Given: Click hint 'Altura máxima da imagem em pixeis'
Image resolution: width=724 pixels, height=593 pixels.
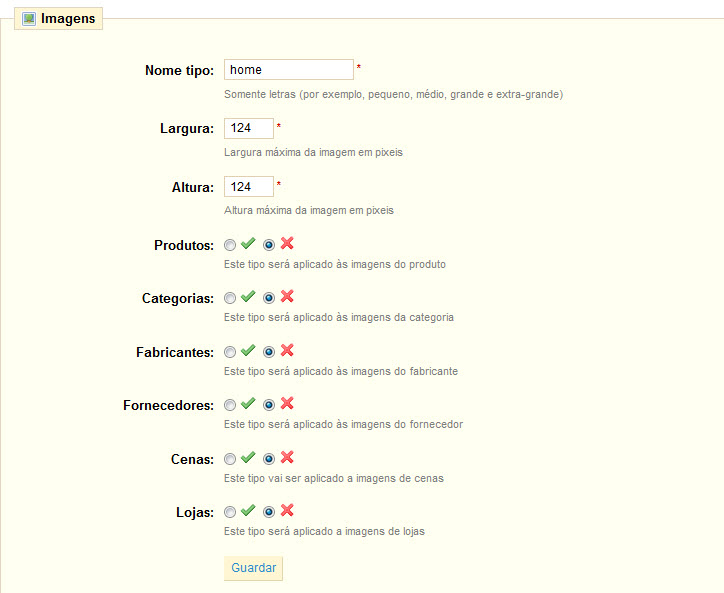Looking at the screenshot, I should tap(309, 211).
